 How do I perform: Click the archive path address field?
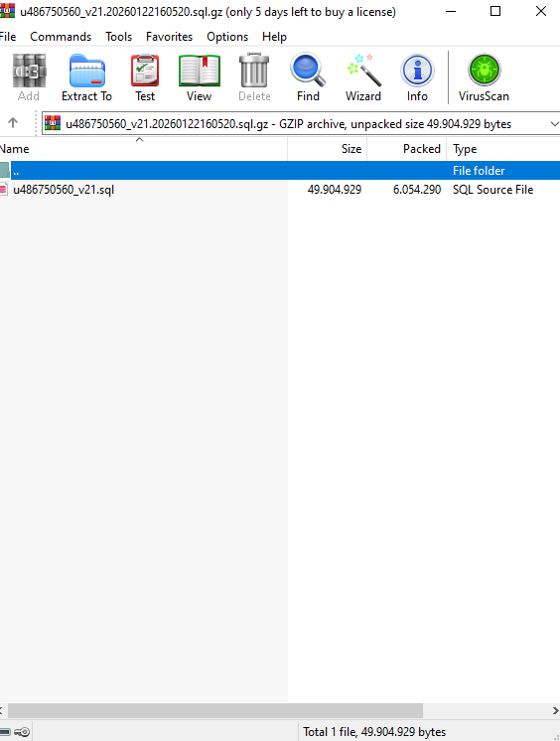301,124
